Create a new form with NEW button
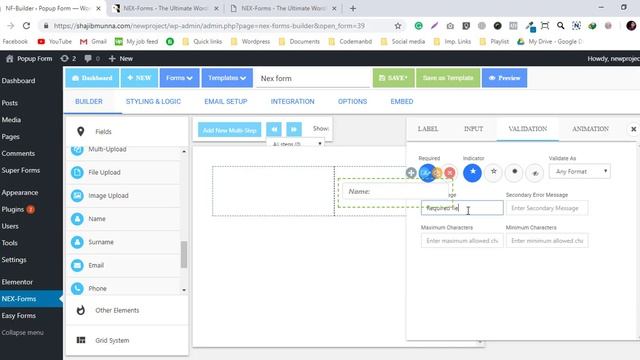The width and height of the screenshot is (640, 360). click(139, 78)
